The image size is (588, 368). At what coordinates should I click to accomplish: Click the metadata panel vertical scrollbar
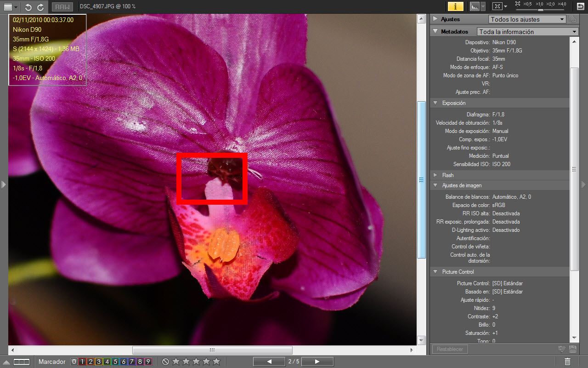574,169
